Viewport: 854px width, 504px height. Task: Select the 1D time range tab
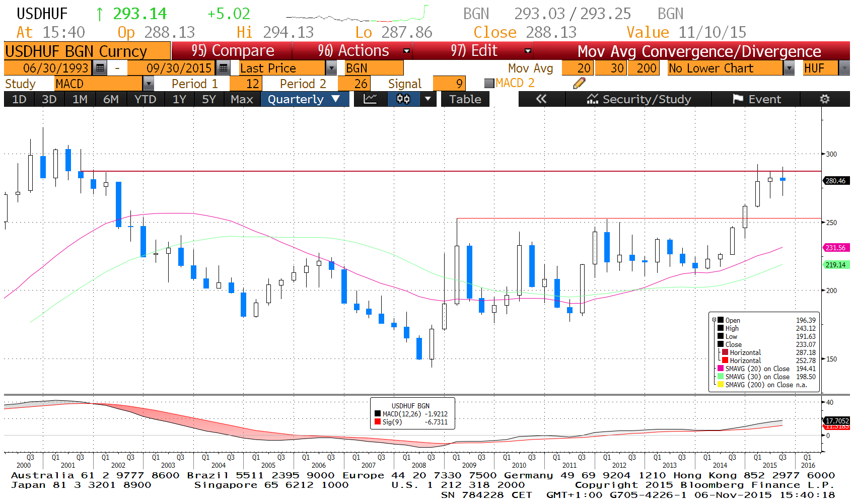coord(19,99)
